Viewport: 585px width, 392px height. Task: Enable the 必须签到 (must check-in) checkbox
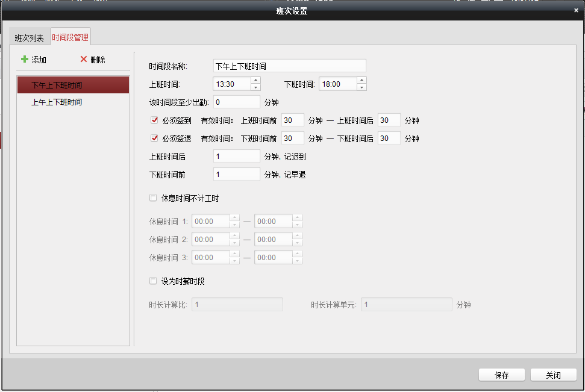click(153, 120)
